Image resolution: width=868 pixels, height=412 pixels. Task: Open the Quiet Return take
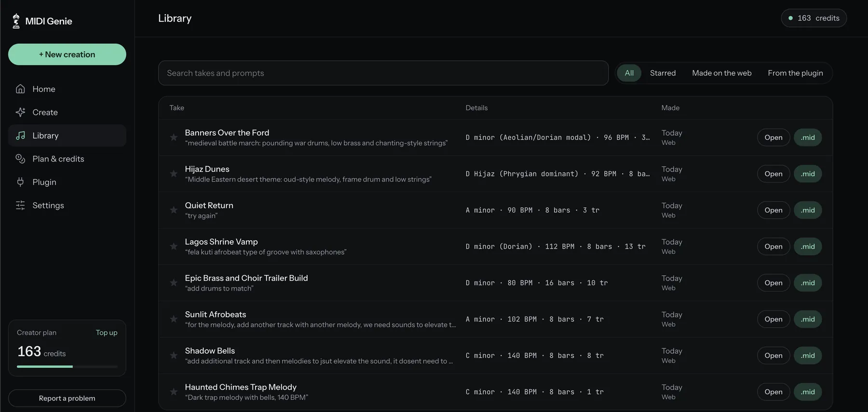773,210
